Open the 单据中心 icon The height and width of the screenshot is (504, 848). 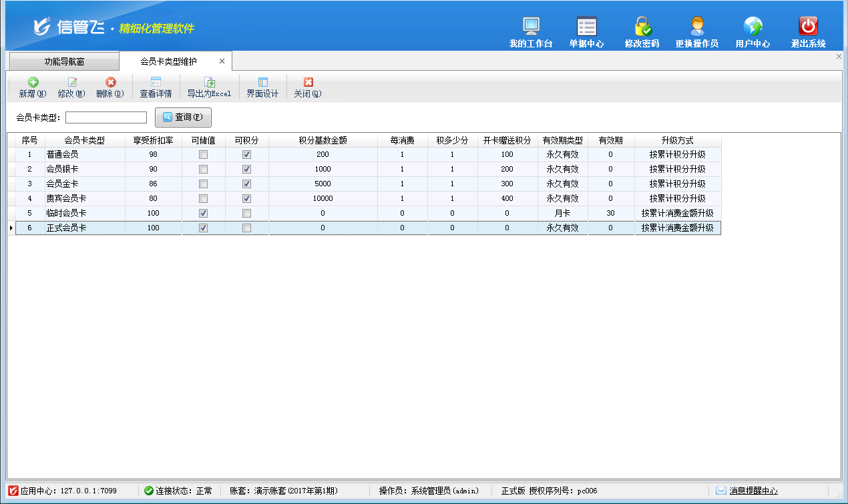[586, 27]
